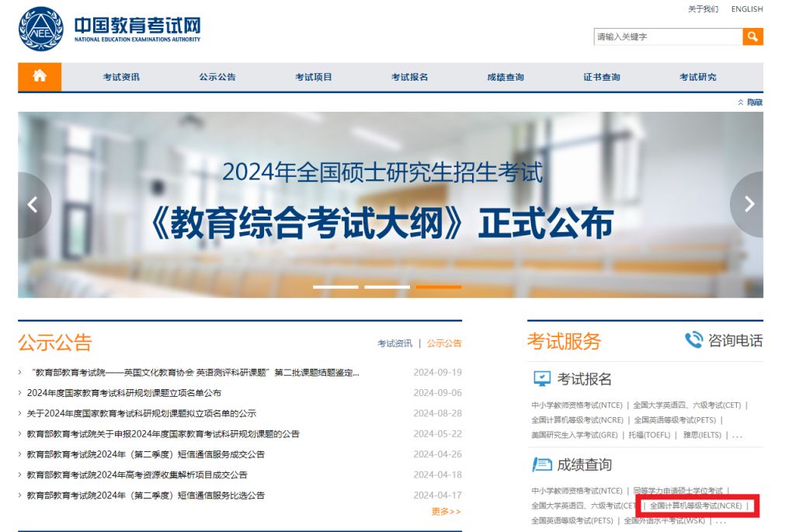Click the 成绩查询 score icon
This screenshot has width=792, height=532.
click(x=541, y=464)
